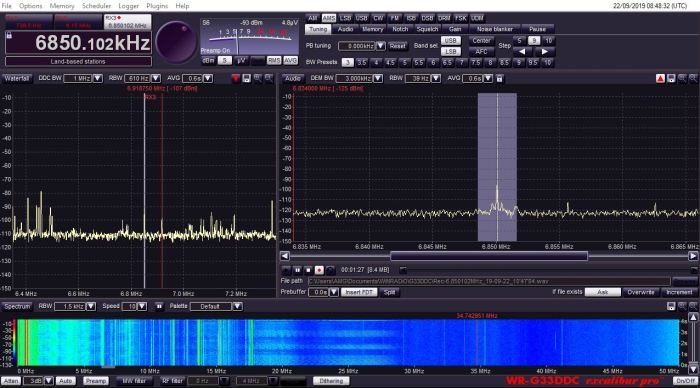This screenshot has width=700, height=388.
Task: Turn the round tuning knob
Action: [x=176, y=42]
